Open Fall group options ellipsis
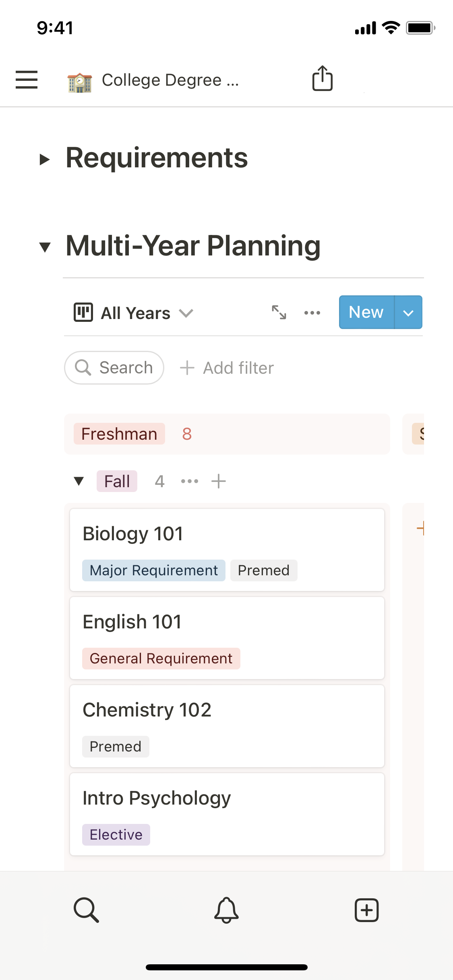This screenshot has width=453, height=980. pos(190,481)
